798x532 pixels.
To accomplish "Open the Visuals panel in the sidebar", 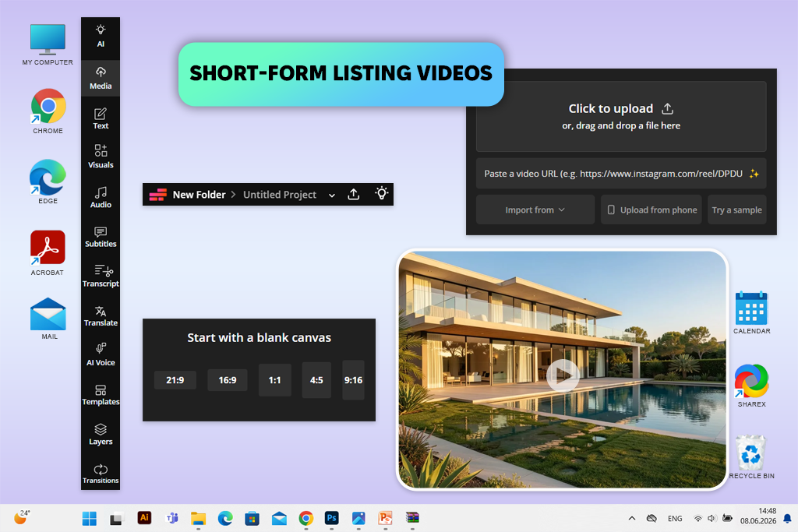I will (x=101, y=157).
